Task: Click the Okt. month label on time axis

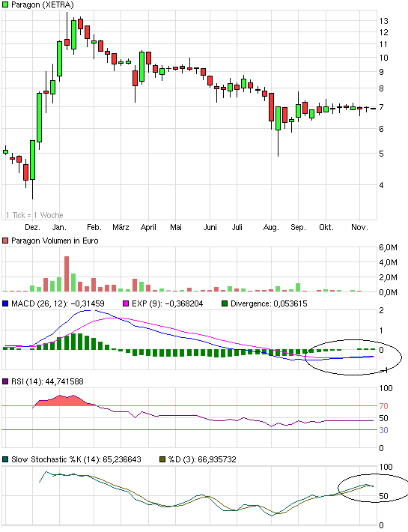Action: tap(326, 227)
